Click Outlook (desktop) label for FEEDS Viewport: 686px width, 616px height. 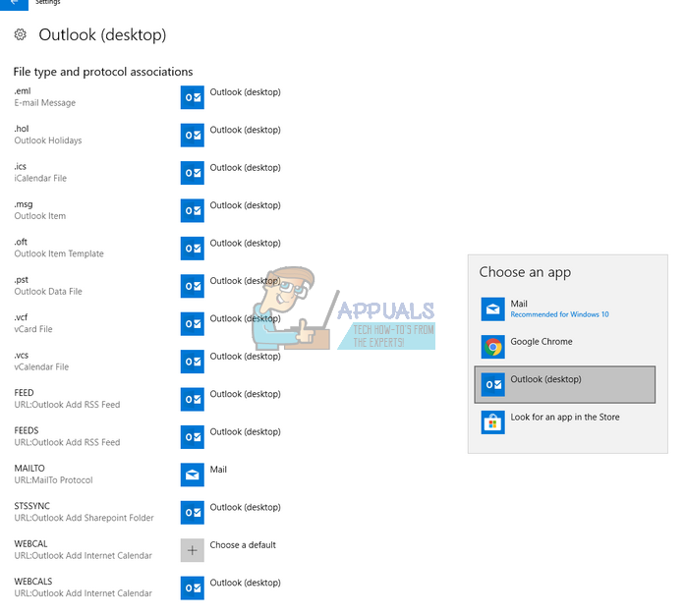tap(245, 432)
